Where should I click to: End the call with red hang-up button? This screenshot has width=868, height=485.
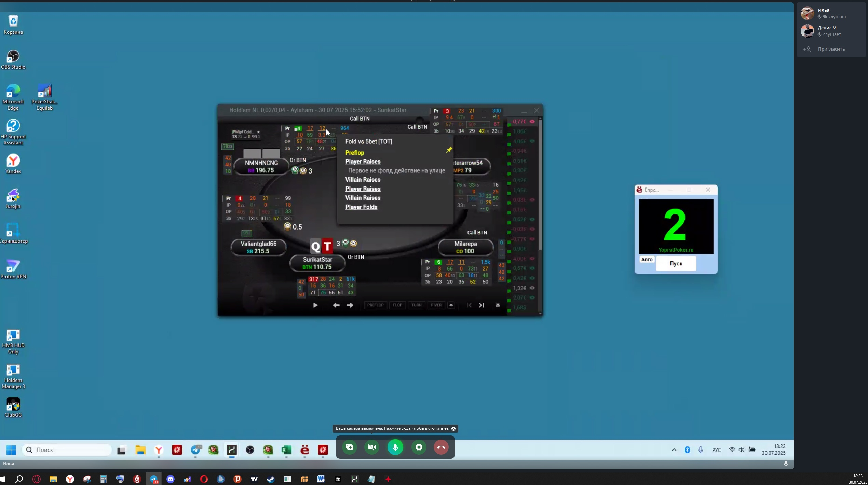point(441,447)
